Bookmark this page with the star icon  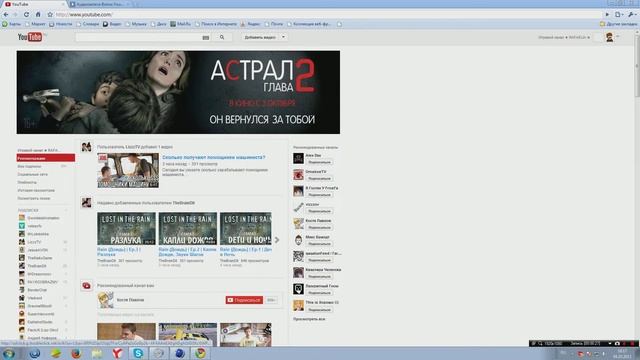[50, 14]
